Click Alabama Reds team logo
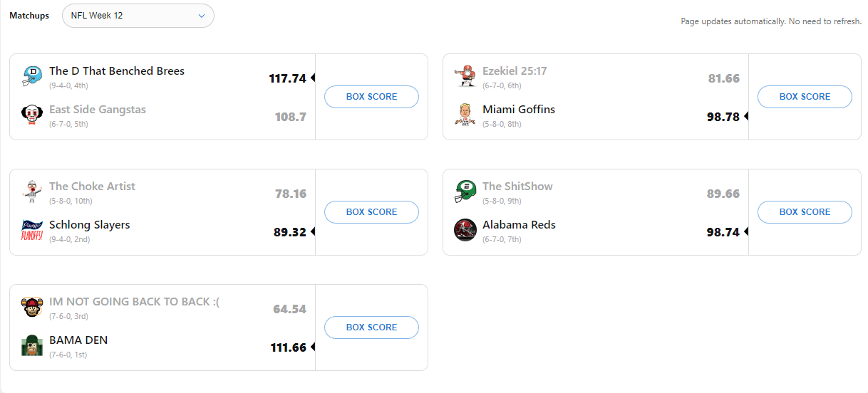Viewport: 868px width, 393px height. (465, 229)
